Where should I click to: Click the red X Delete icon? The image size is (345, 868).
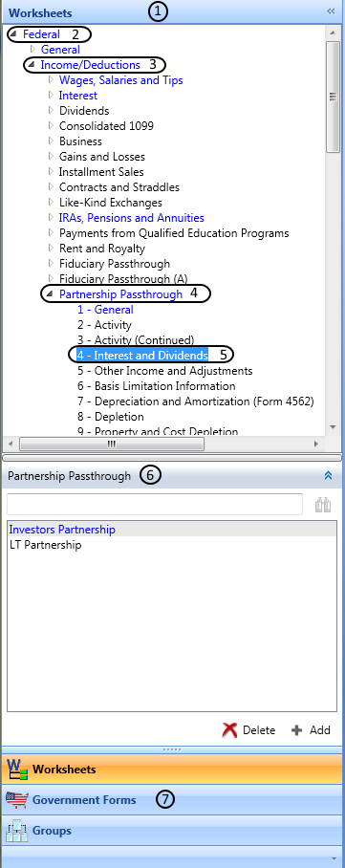229,730
